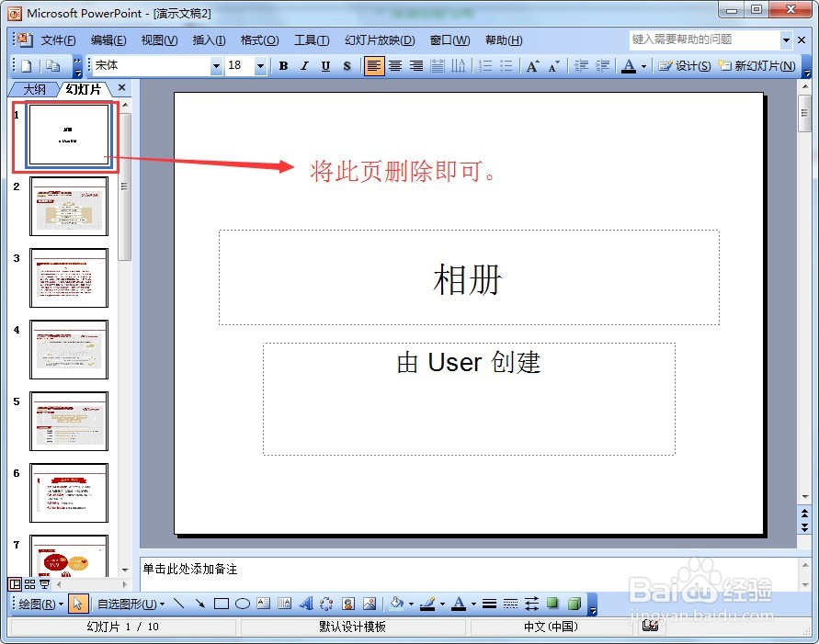Apply fill color bucket

(x=397, y=604)
